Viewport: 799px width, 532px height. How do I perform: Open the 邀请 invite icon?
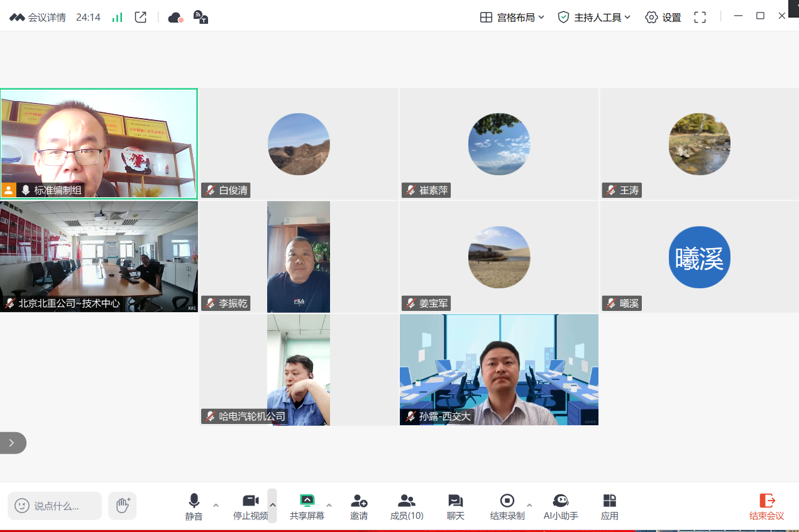[x=359, y=507]
